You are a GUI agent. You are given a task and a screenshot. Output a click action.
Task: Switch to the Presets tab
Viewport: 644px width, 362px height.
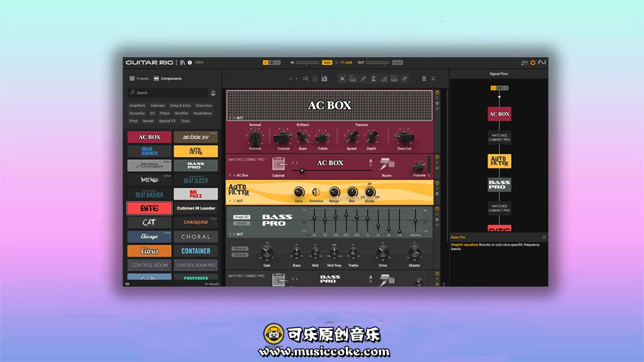(x=139, y=79)
